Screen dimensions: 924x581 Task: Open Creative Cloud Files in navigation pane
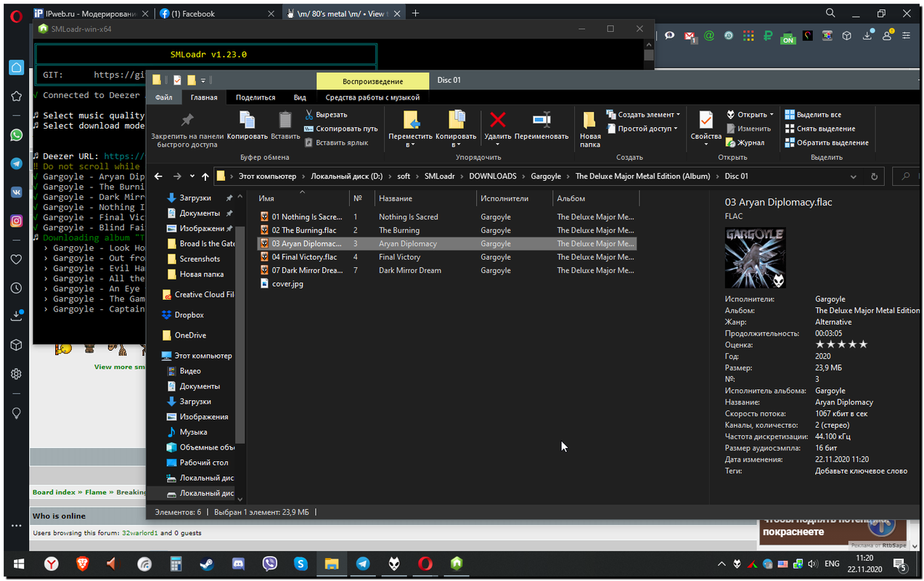point(197,295)
